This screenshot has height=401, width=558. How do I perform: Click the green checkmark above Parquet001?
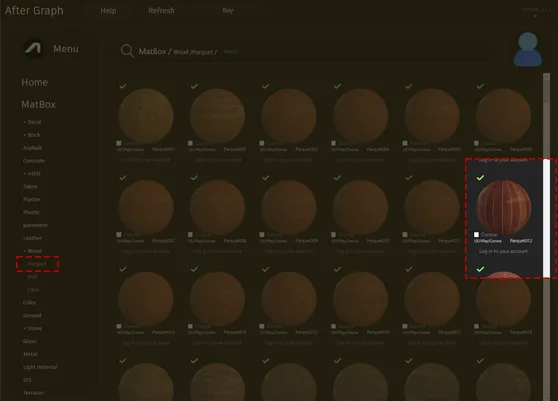[123, 86]
